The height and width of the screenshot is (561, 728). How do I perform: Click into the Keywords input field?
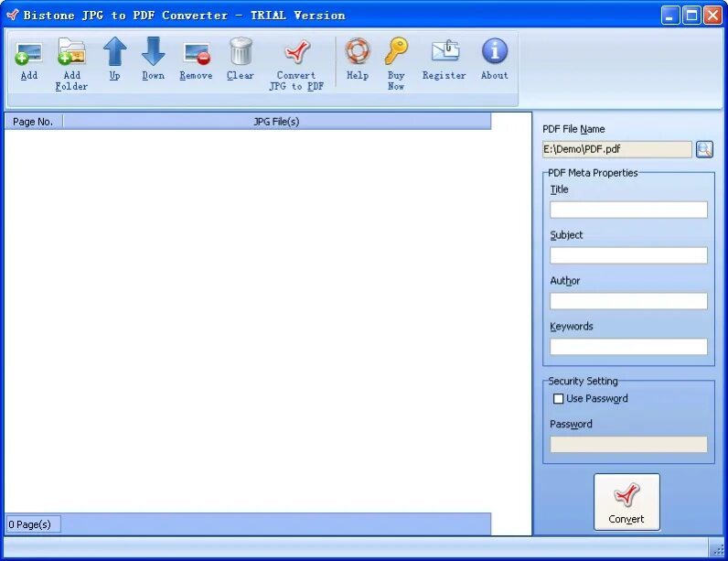pos(628,347)
